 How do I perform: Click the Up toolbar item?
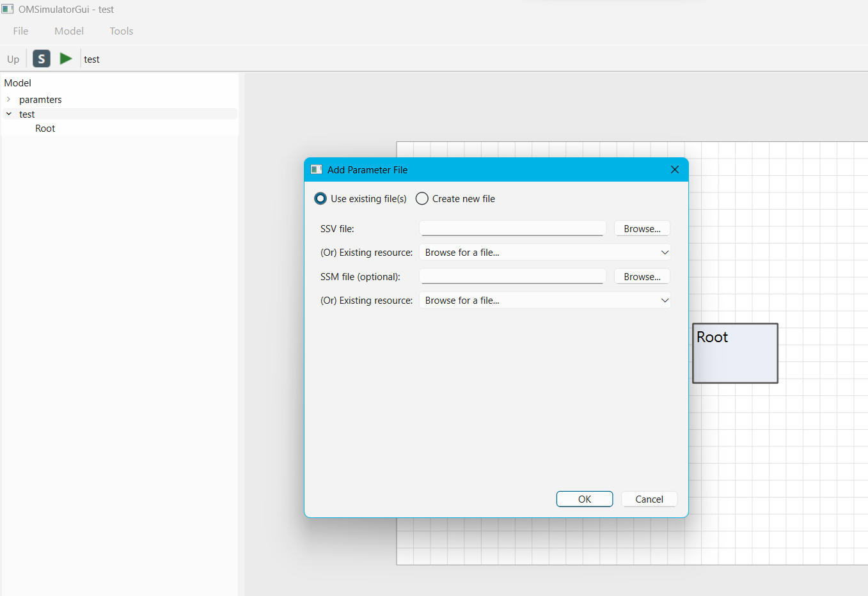13,59
